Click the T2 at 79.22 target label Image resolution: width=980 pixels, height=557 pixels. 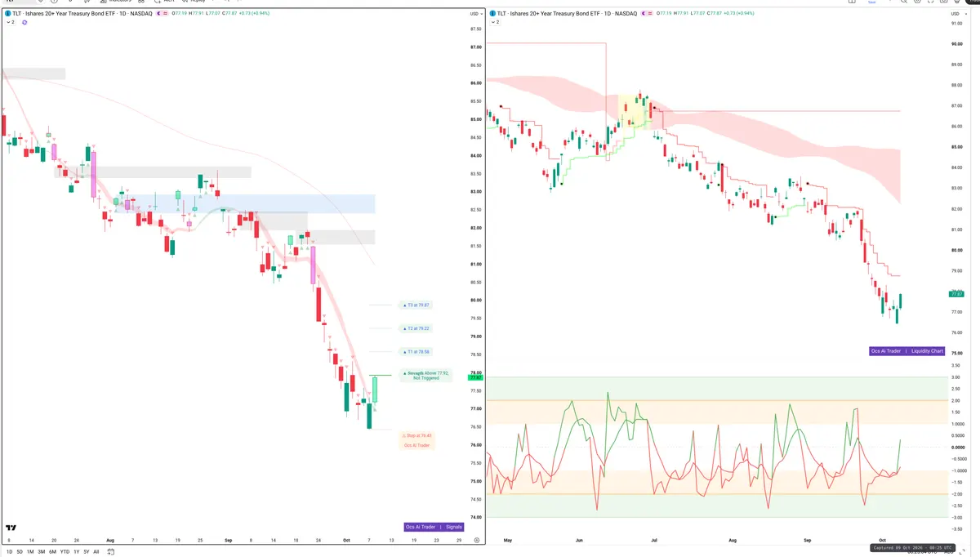(x=416, y=328)
